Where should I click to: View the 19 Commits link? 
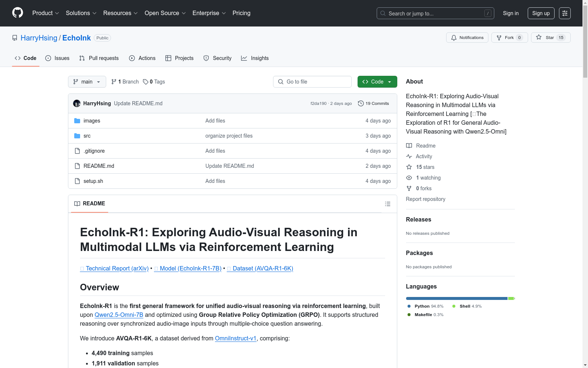pos(373,103)
